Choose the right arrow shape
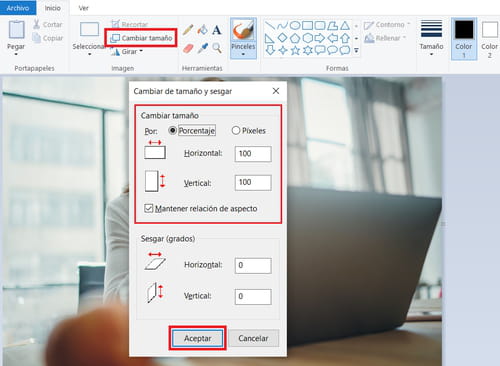Image resolution: width=500 pixels, height=366 pixels. pos(320,38)
